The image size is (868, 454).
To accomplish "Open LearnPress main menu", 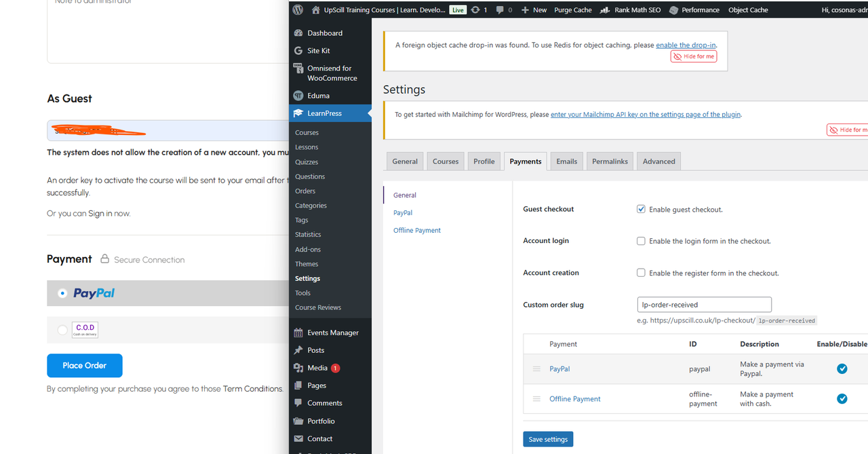I will pos(330,113).
